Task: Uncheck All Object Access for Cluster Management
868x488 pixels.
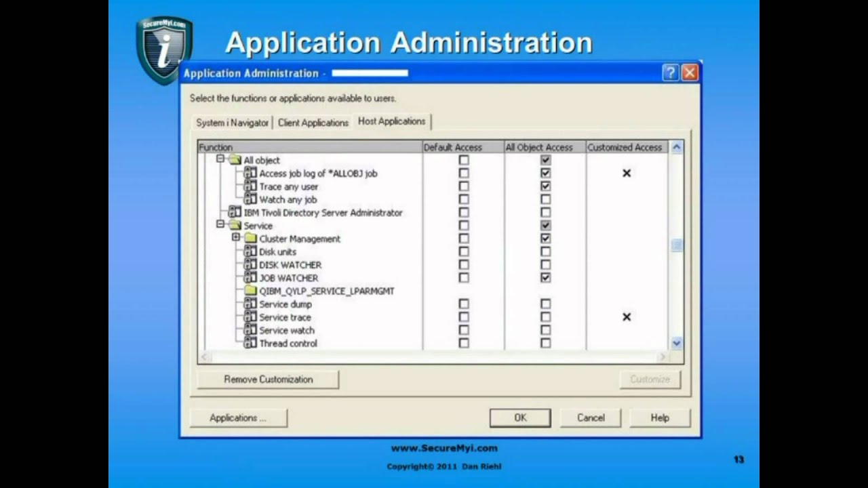Action: tap(545, 239)
